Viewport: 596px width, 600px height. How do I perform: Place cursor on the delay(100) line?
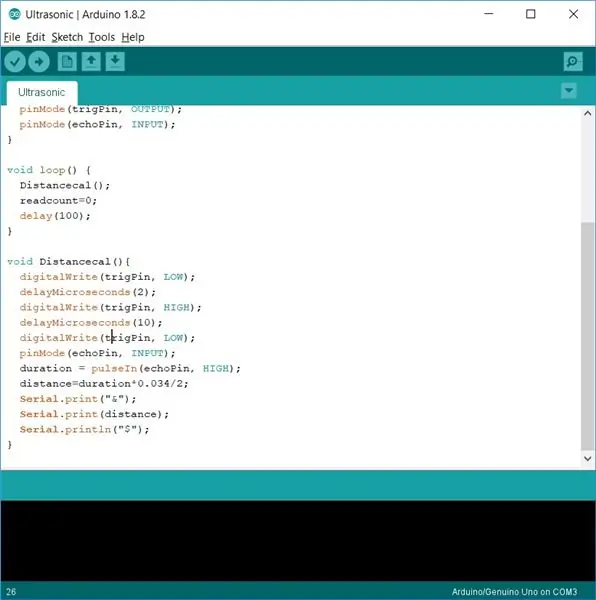(55, 216)
